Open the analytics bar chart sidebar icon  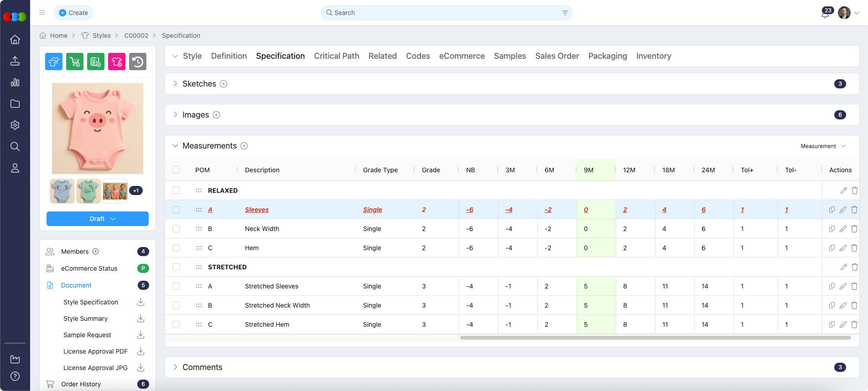click(15, 82)
